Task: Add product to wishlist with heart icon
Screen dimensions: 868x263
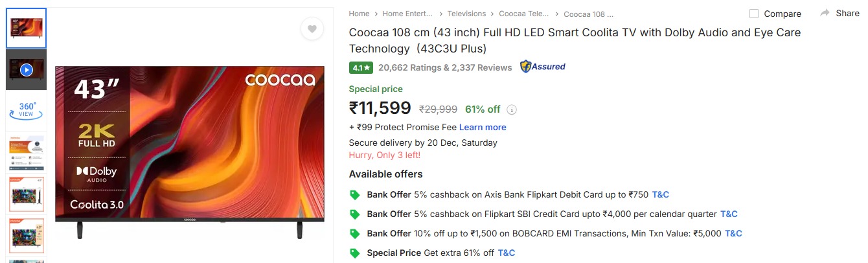Action: 312,29
